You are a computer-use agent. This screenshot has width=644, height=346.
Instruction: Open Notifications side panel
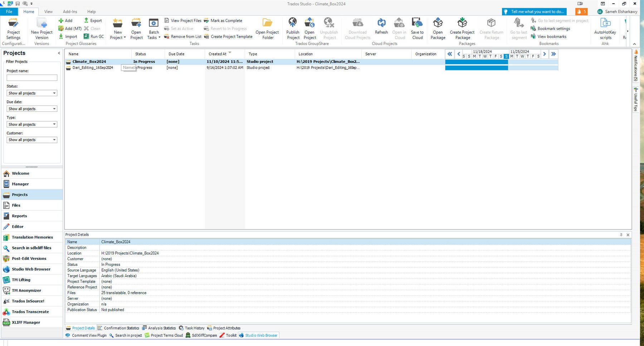tap(636, 66)
